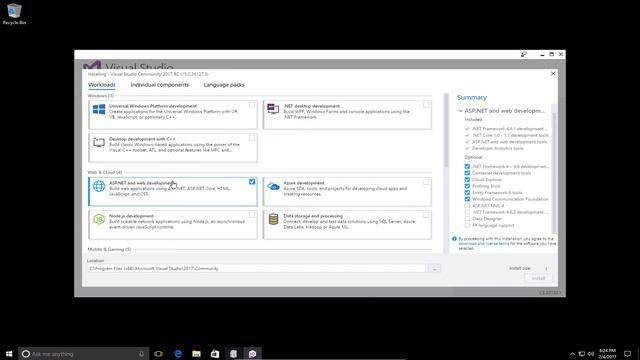The image size is (640, 360).
Task: Open the Windows Start menu
Action: (9, 353)
